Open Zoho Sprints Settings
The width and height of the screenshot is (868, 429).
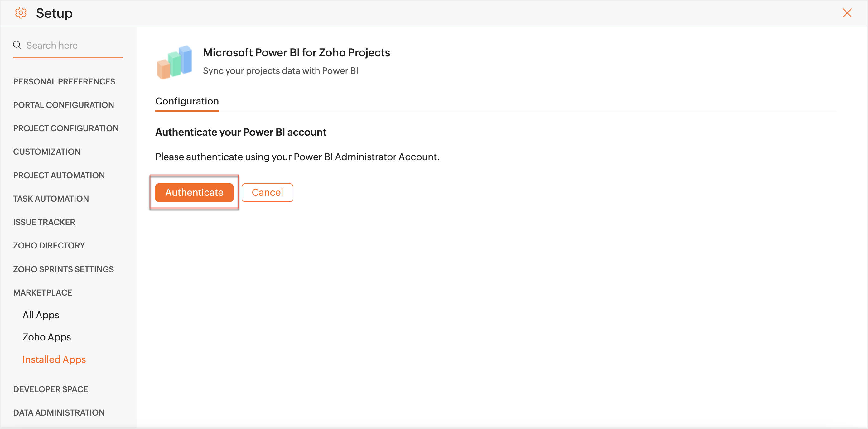click(63, 269)
